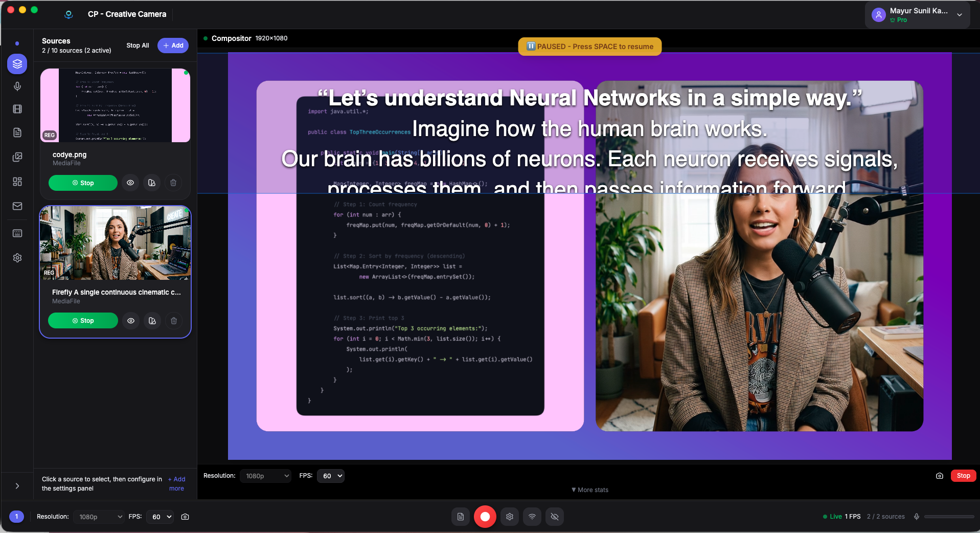Expand the Mayur Sunil account menu chevron

pos(960,15)
